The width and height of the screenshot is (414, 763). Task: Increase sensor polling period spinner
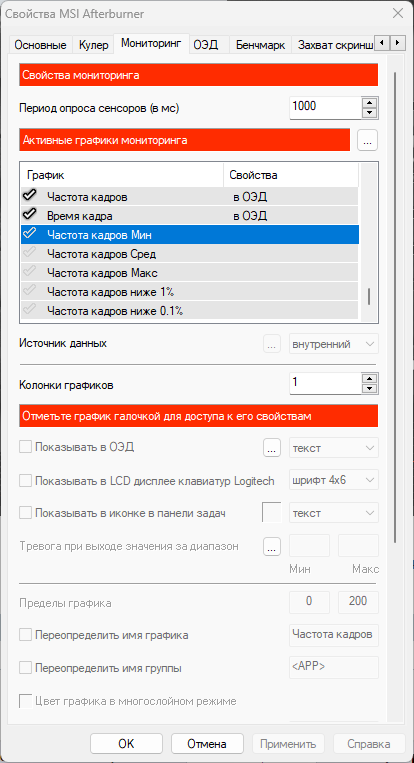pyautogui.click(x=370, y=102)
